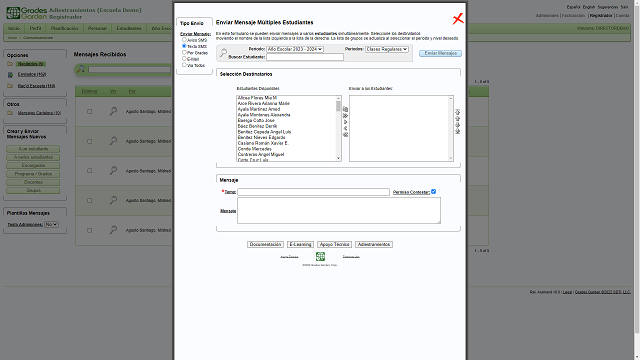View third message with magnifier icon
Viewport: 640px width, 360px height.
pos(113,171)
